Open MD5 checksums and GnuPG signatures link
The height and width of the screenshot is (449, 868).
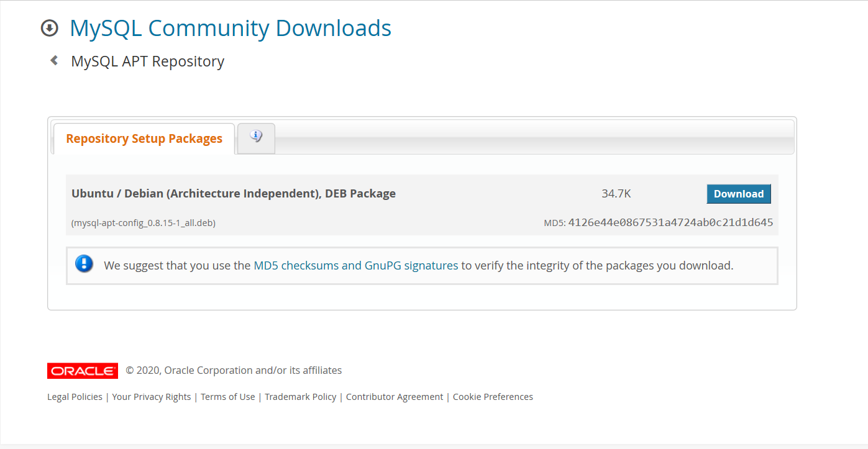(356, 265)
